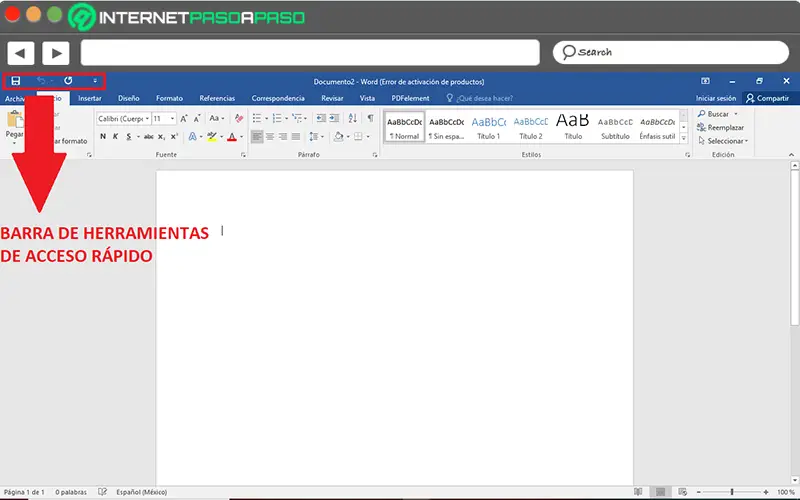
Task: Click the Bullets list icon
Action: tap(257, 118)
